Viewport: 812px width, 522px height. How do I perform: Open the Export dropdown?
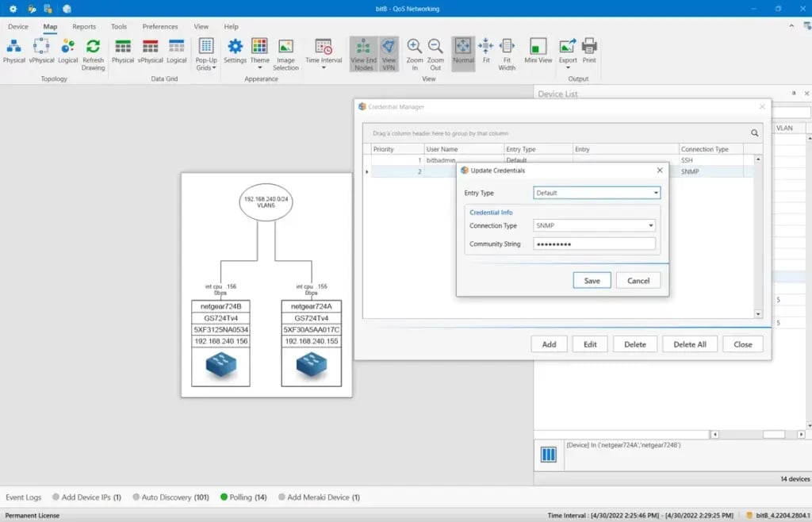(568, 54)
